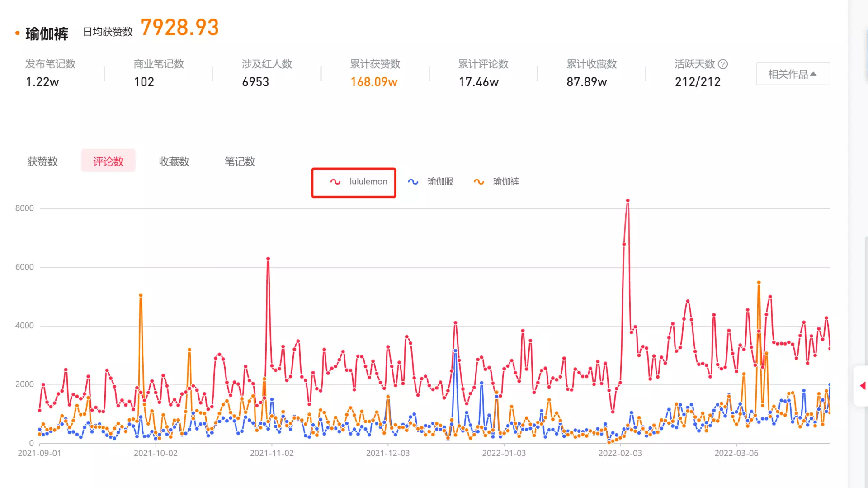Click the 活跃天数 value 212/212
Screen dimensions: 868x488
tap(698, 82)
